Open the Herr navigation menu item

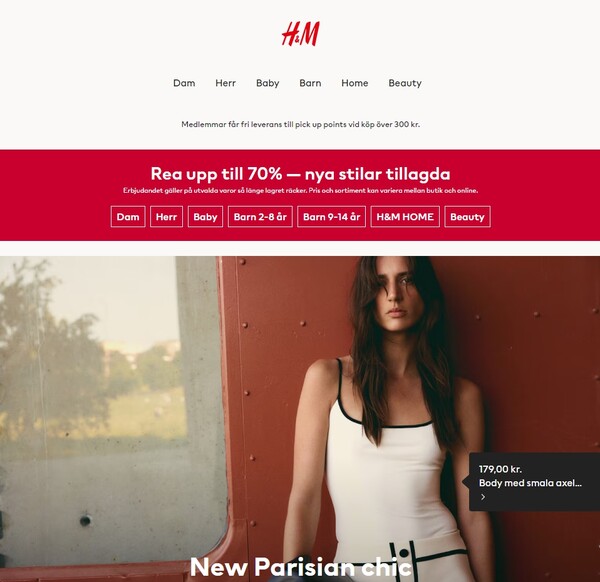coord(225,83)
